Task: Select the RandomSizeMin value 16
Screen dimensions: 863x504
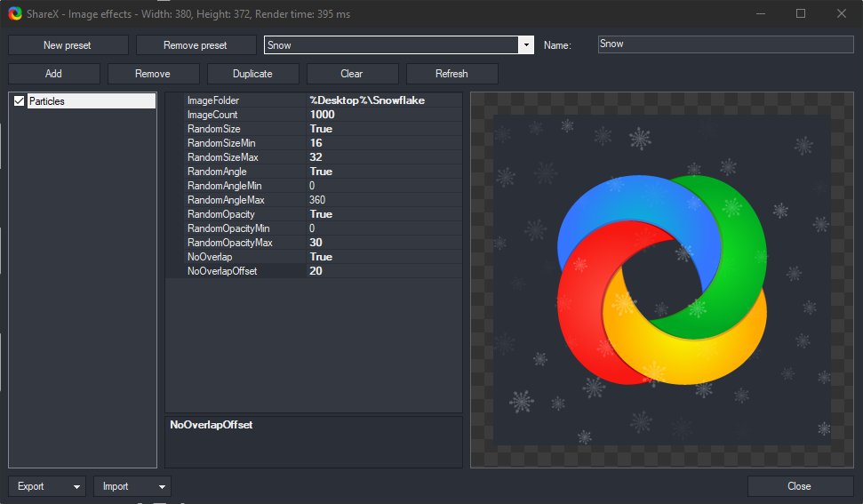Action: (384, 143)
